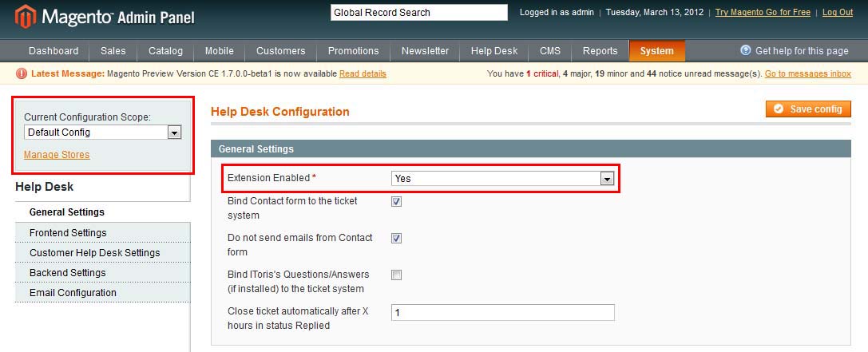Select Customer Help Desk Settings tab
The image size is (868, 352).
click(102, 252)
